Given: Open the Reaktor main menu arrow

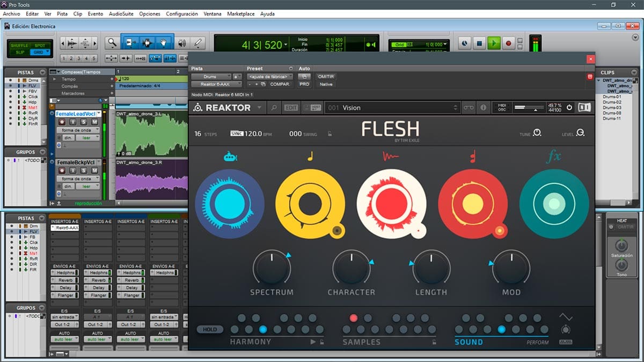Looking at the screenshot, I should click(x=260, y=108).
